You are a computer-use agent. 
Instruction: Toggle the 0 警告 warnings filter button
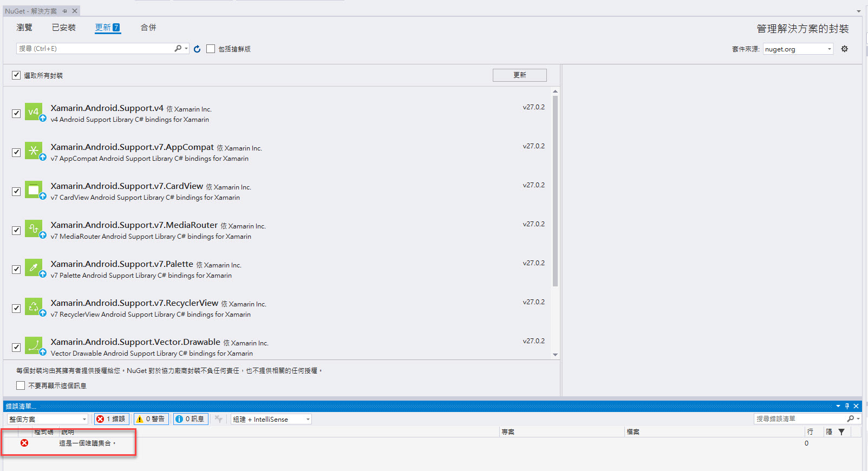151,419
